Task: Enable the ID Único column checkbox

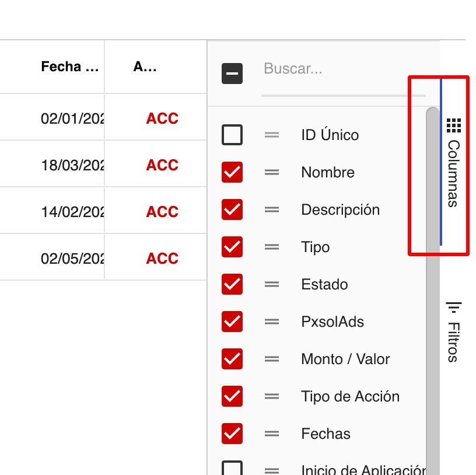Action: point(232,135)
